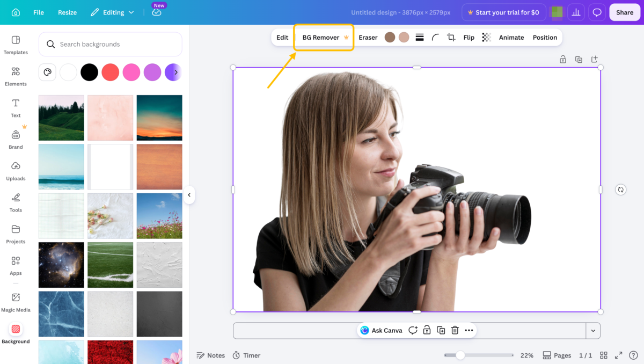Choose the white background color
644x364 pixels.
point(68,72)
